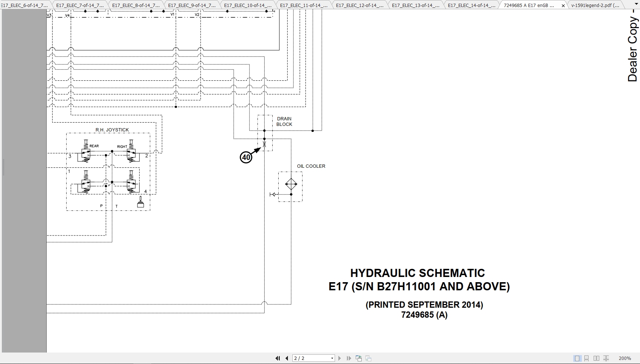Viewport: 640px width, 364px height.
Task: Click the next view icon
Action: coord(368,358)
